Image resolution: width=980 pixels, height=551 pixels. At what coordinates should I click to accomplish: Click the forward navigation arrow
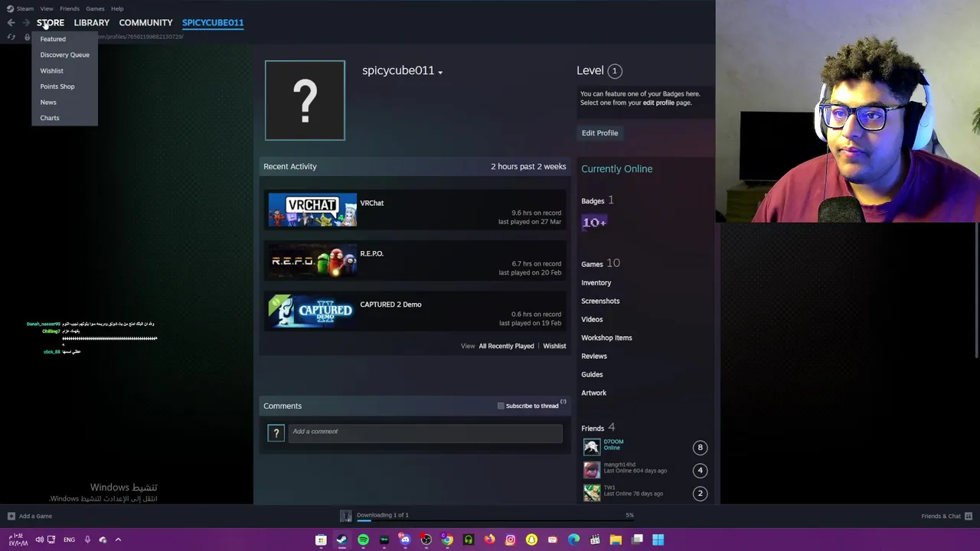26,23
